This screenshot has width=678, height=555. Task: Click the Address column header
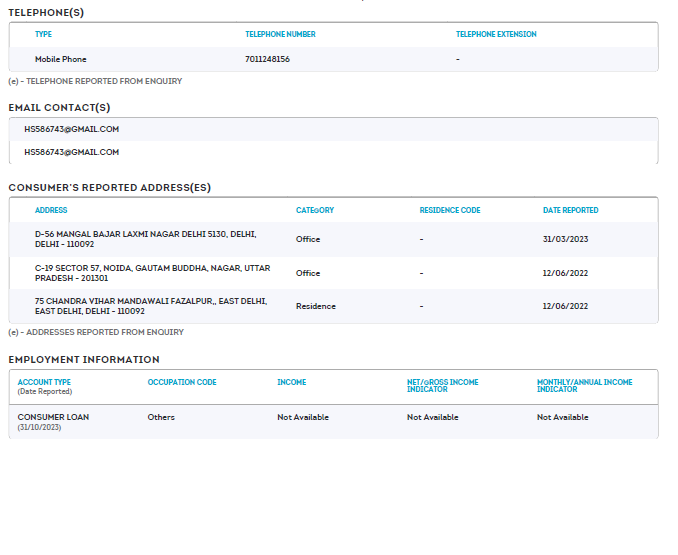coord(51,210)
